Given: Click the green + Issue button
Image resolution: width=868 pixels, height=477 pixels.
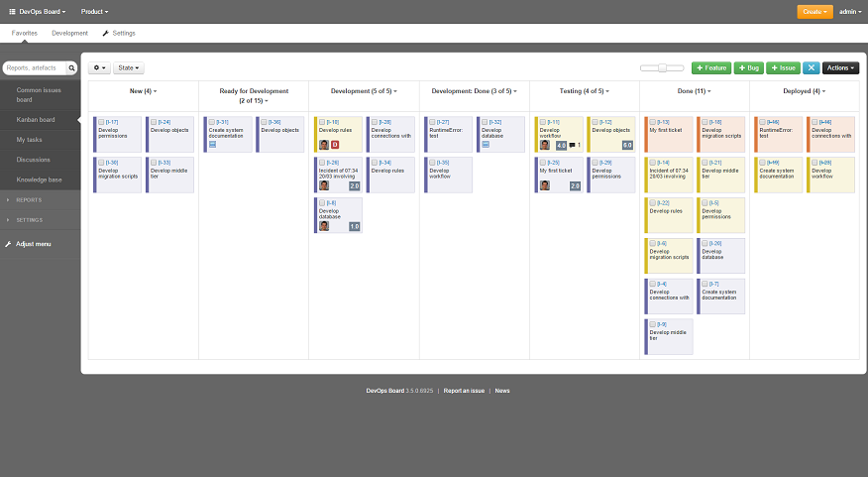Looking at the screenshot, I should pyautogui.click(x=784, y=67).
